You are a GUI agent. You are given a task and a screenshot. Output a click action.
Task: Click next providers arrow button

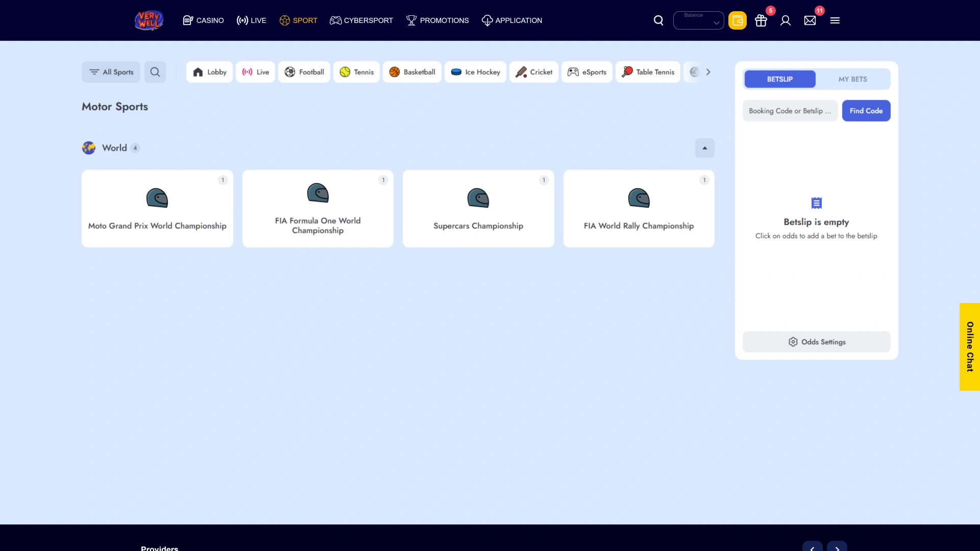click(837, 547)
